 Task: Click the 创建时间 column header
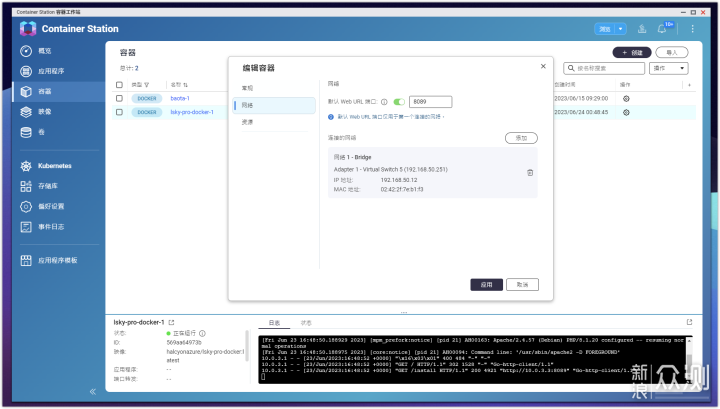[565, 85]
